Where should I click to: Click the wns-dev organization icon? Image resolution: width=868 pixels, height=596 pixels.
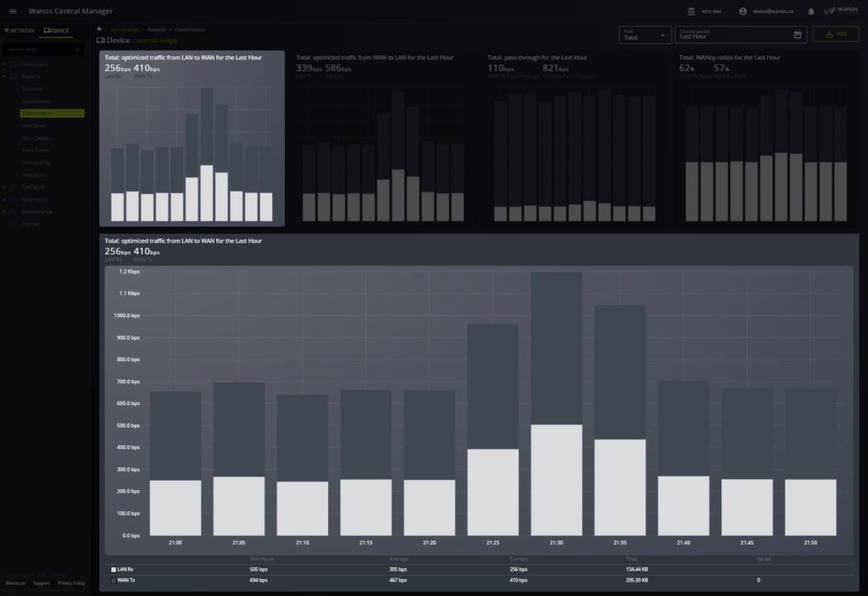coord(691,11)
